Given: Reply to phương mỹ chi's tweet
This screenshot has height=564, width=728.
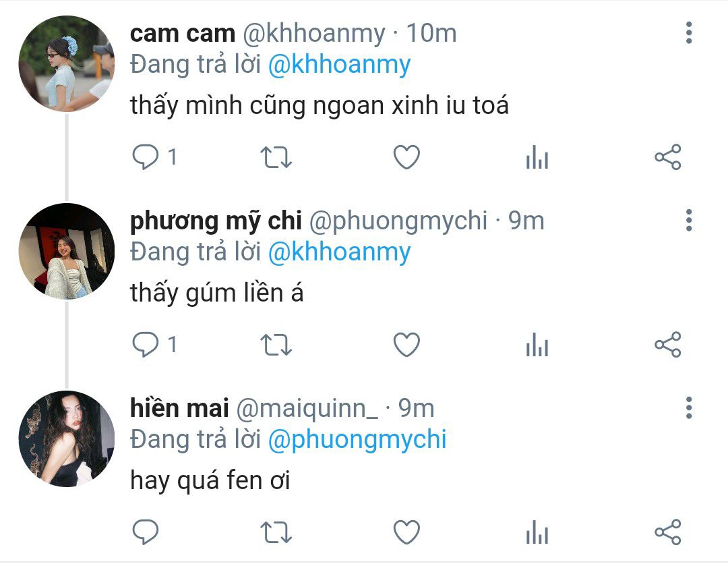Looking at the screenshot, I should click(x=146, y=345).
